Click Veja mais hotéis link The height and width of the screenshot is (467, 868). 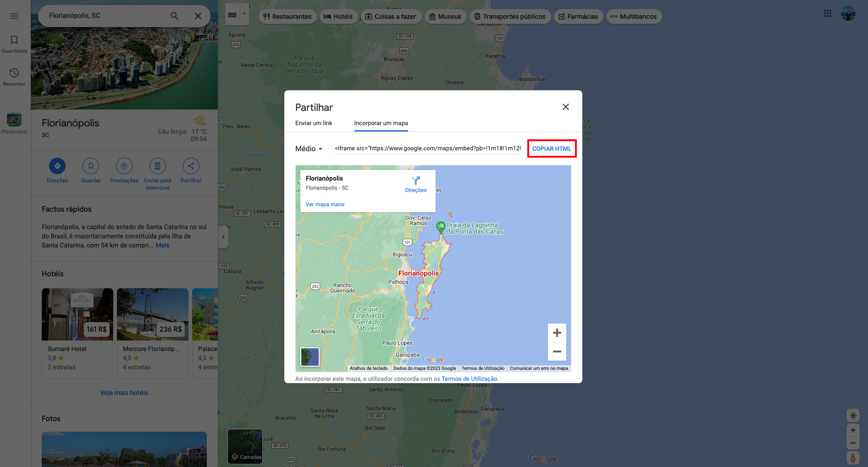click(124, 393)
